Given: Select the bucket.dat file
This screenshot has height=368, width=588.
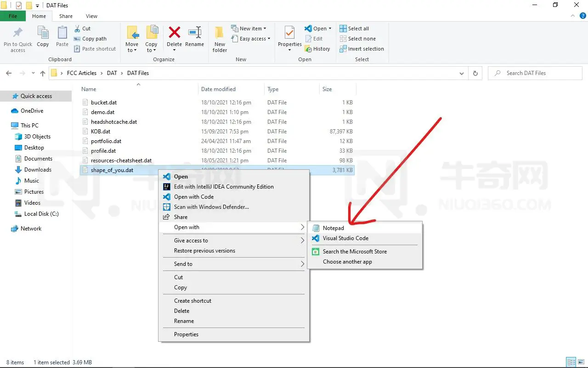Looking at the screenshot, I should click(x=104, y=103).
